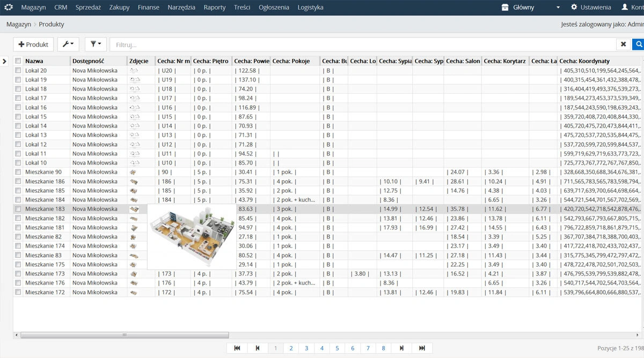Click the Mieszkanie 176 name cell
Screen dimensions: 644x358
47,283
